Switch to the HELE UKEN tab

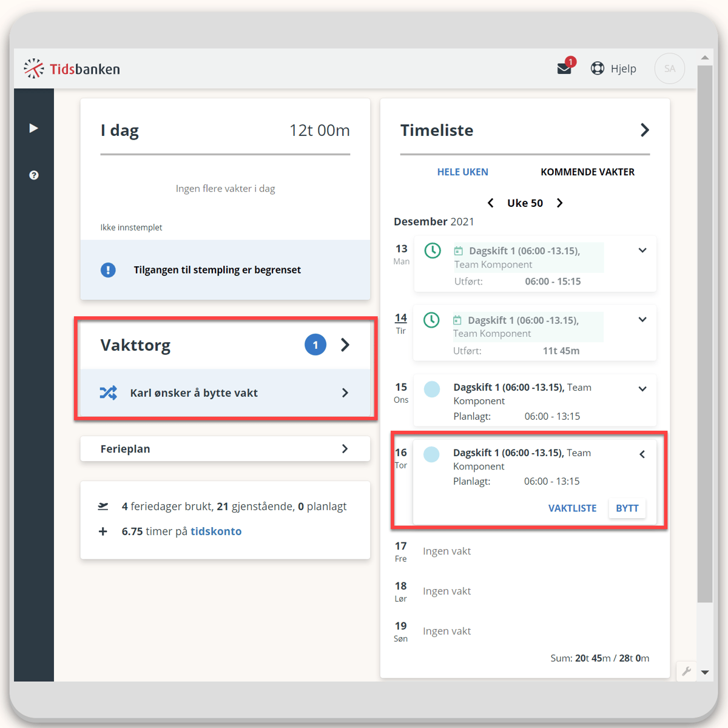462,172
